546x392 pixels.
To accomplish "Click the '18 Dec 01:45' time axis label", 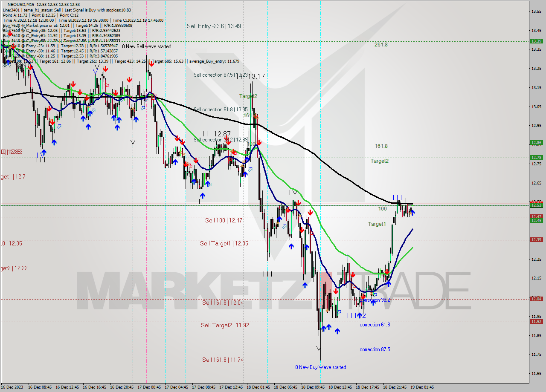I will pos(258,387).
